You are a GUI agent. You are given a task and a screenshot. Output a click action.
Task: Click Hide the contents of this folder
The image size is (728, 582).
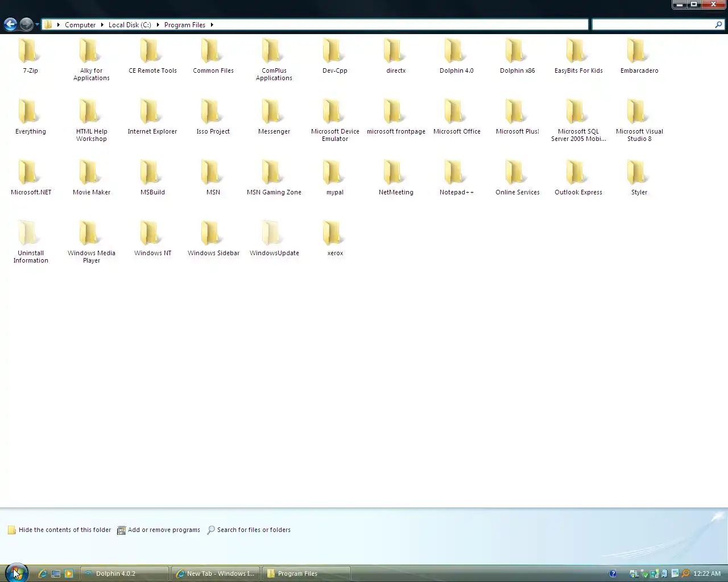[60, 530]
